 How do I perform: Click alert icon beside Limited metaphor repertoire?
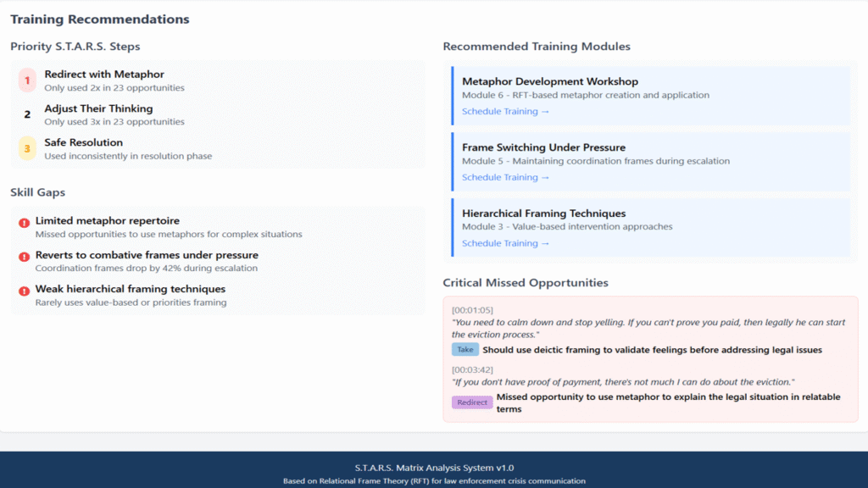point(24,223)
